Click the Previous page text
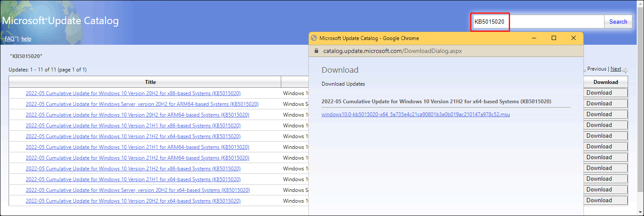 597,69
